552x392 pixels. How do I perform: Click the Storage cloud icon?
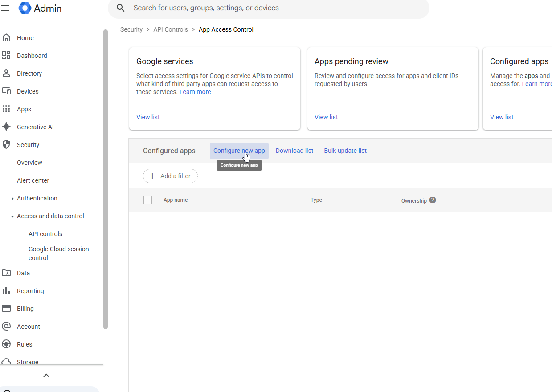tap(6, 362)
